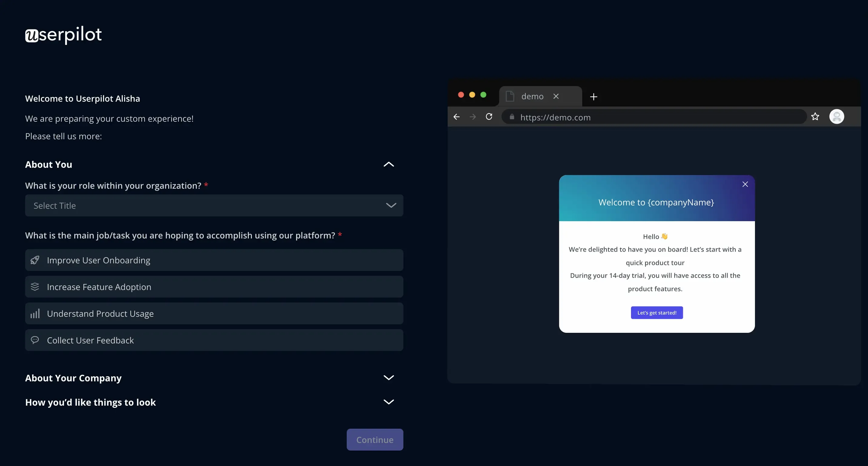
Task: Click the page icon on the demo tab
Action: pos(510,96)
